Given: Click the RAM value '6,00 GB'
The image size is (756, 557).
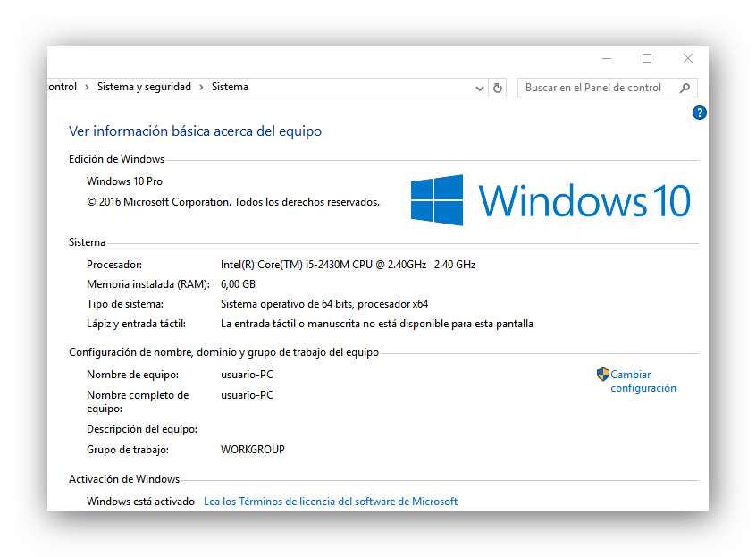Looking at the screenshot, I should (239, 284).
